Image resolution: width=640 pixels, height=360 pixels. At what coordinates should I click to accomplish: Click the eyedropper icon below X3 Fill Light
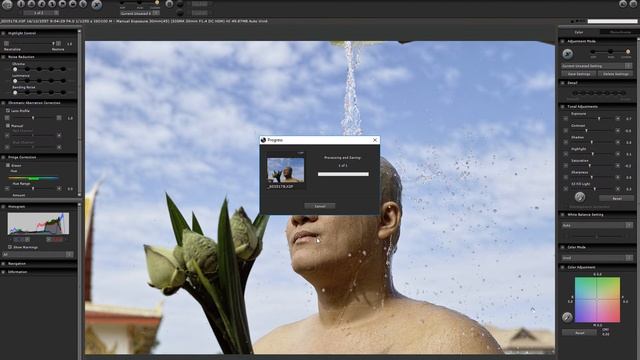(x=580, y=197)
